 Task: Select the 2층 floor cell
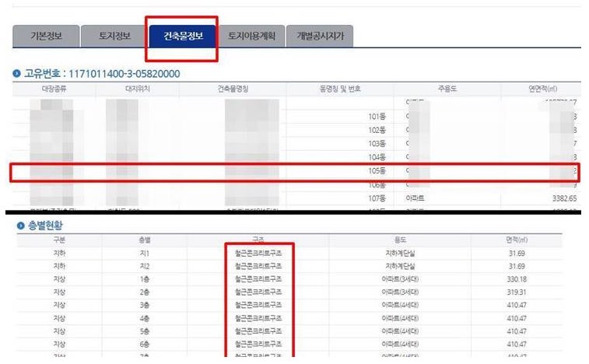[145, 292]
